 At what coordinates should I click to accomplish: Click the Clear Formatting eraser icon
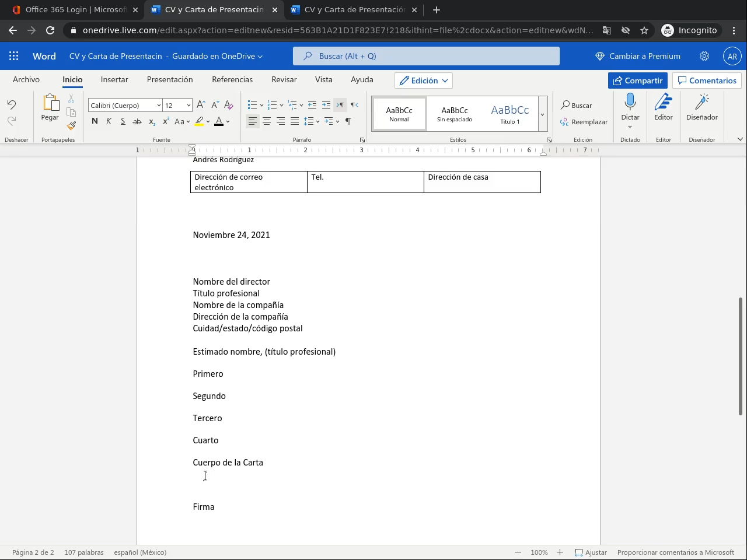[229, 105]
